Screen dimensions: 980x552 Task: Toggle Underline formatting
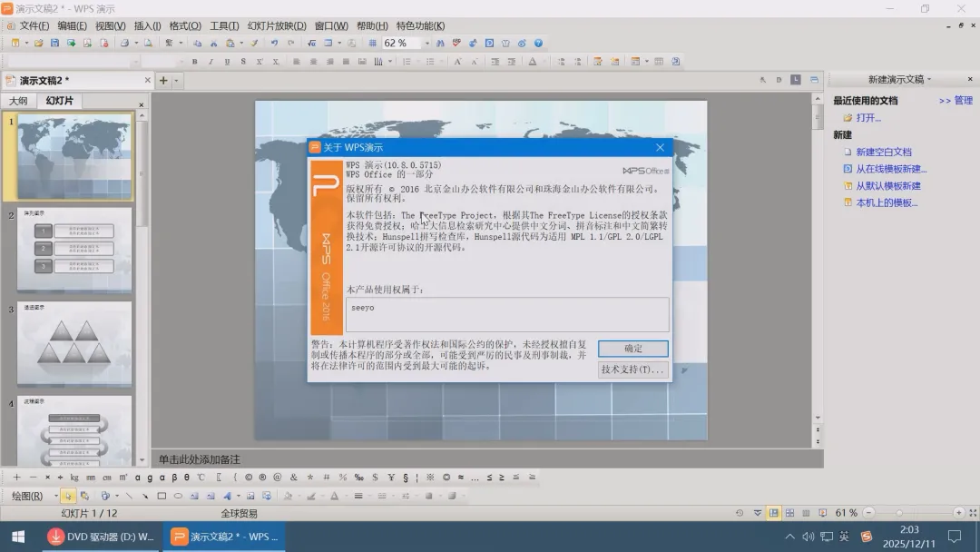227,61
